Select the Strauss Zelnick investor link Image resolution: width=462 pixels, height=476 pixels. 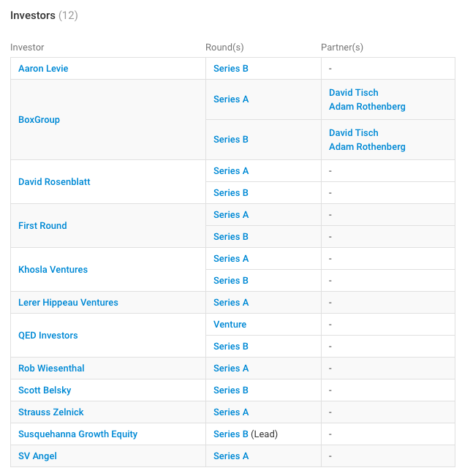pos(51,412)
